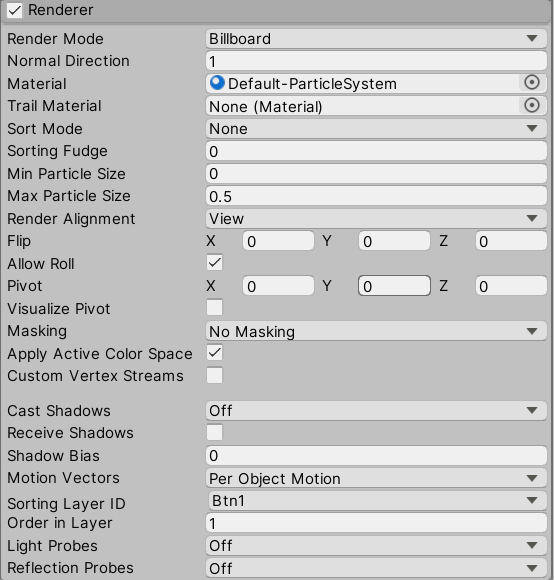Open Sorting Layer ID Btn1 dropdown
Screen dimensions: 554x580
(x=376, y=501)
